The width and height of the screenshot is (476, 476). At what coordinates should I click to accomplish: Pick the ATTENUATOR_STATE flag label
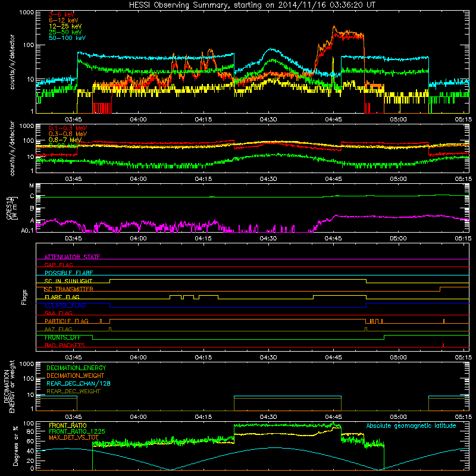coord(72,257)
